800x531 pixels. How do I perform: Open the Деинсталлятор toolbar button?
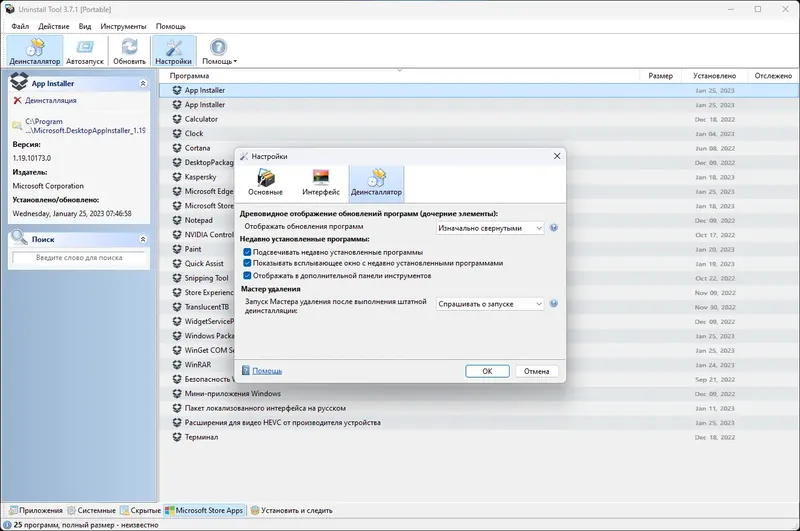click(35, 51)
